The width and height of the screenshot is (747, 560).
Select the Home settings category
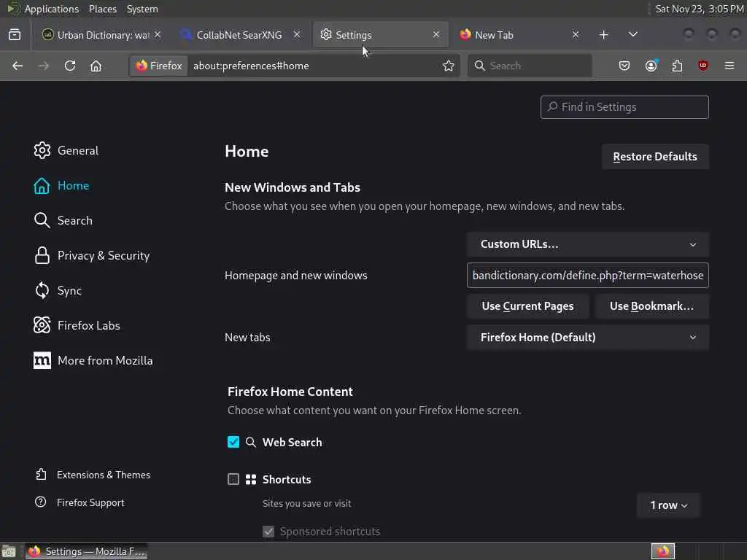[61, 186]
